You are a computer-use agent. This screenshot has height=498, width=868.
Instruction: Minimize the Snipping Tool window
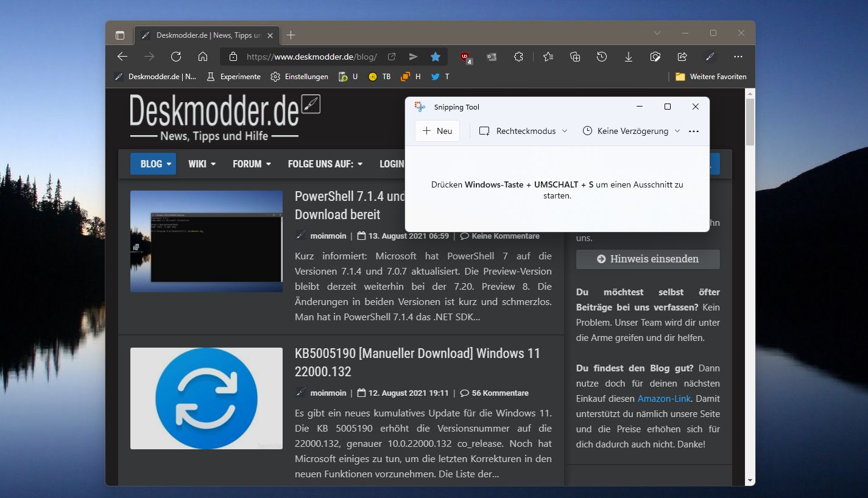[x=640, y=107]
